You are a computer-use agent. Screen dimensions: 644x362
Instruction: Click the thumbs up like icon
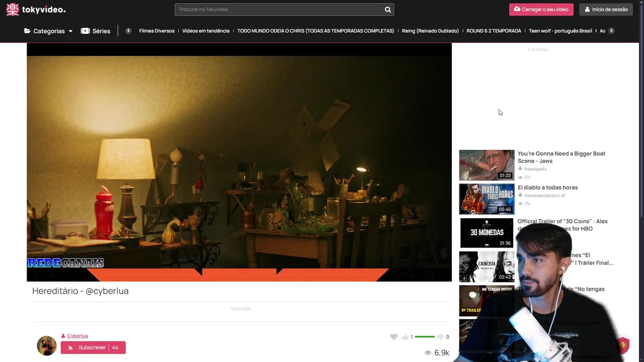point(405,337)
